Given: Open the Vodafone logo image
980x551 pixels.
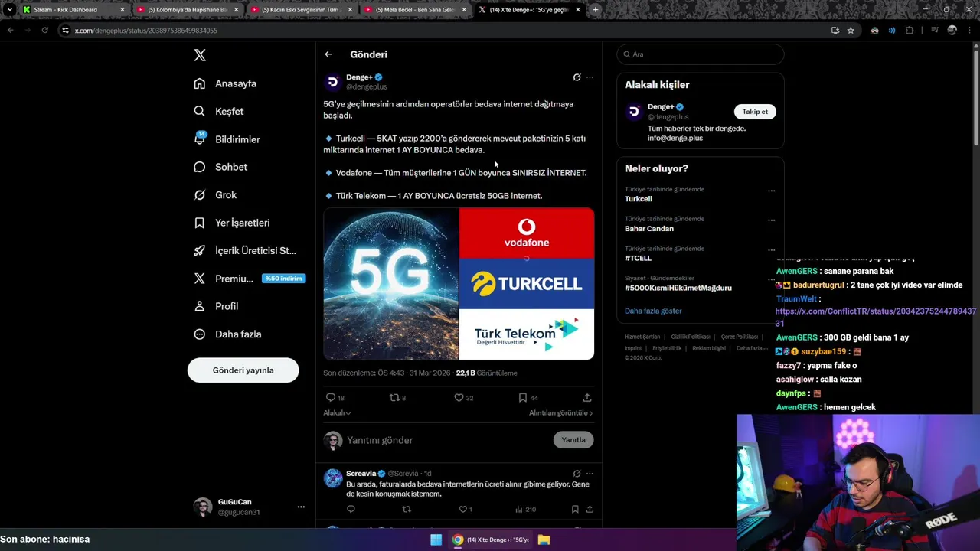Looking at the screenshot, I should pos(527,233).
